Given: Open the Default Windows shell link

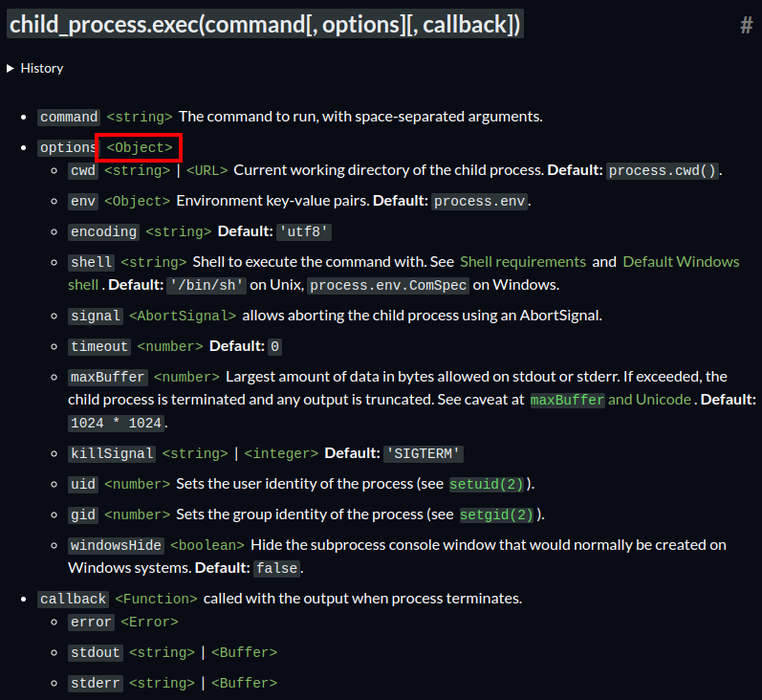Looking at the screenshot, I should [x=681, y=262].
